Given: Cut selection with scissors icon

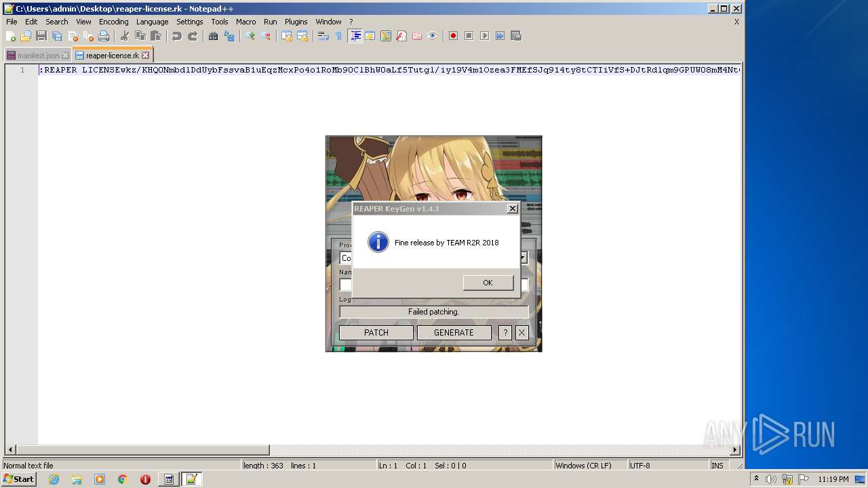Looking at the screenshot, I should 125,36.
